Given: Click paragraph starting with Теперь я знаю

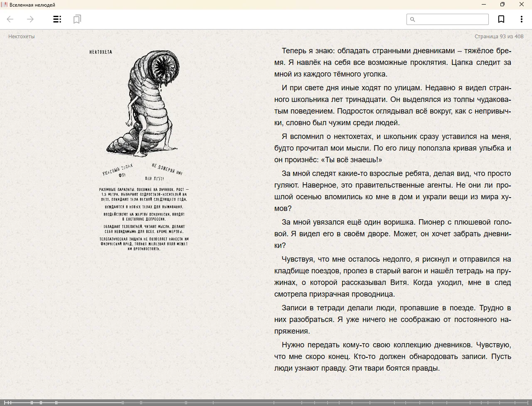Looking at the screenshot, I should [392, 62].
